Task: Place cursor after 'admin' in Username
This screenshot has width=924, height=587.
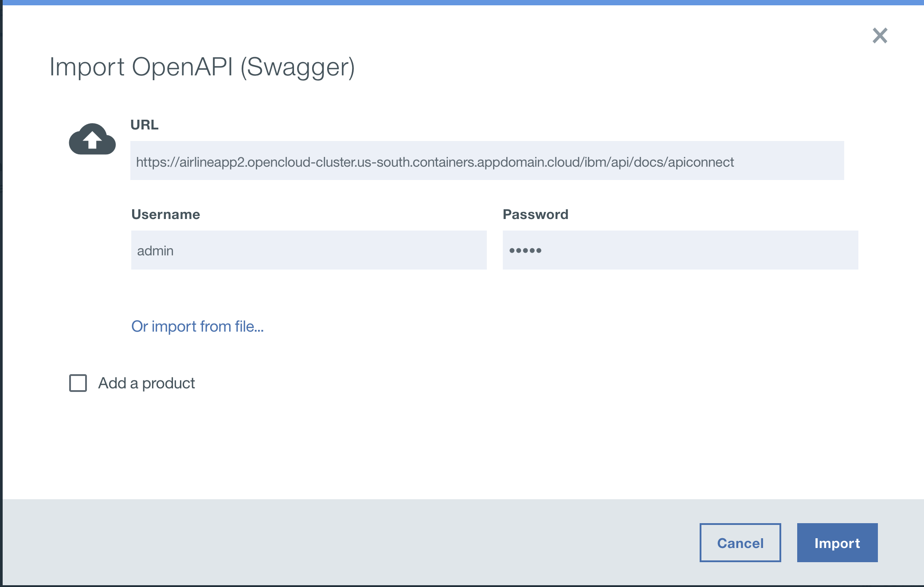Action: click(x=176, y=251)
